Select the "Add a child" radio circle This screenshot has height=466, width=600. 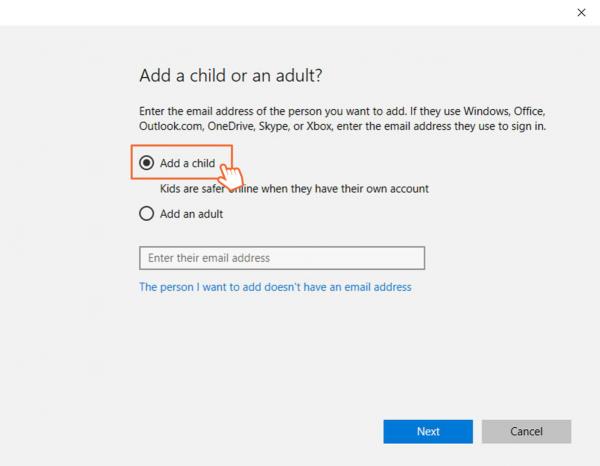click(x=147, y=163)
